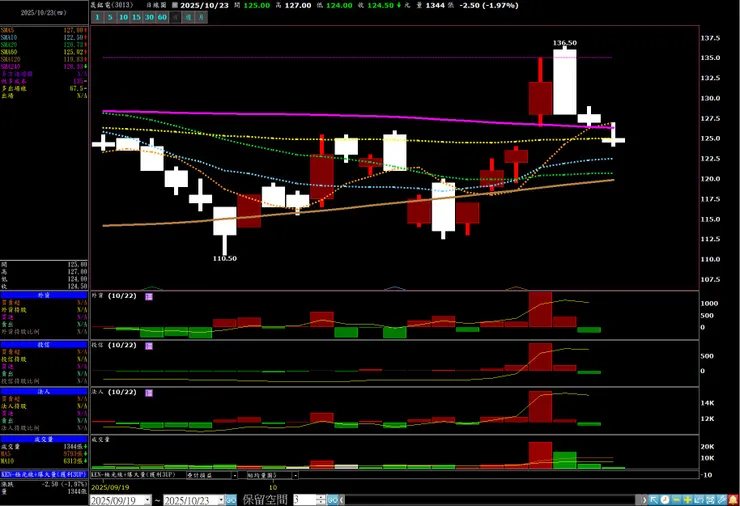The height and width of the screenshot is (506, 740).
Task: Click the line chart style icon
Action: point(699,499)
